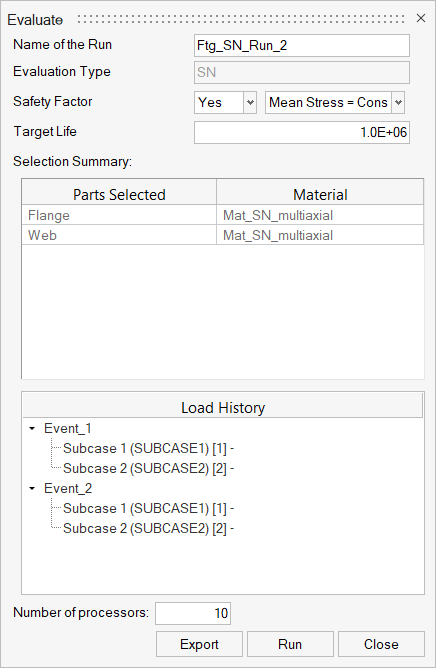The width and height of the screenshot is (436, 668).
Task: Click the Export button
Action: coord(199,644)
